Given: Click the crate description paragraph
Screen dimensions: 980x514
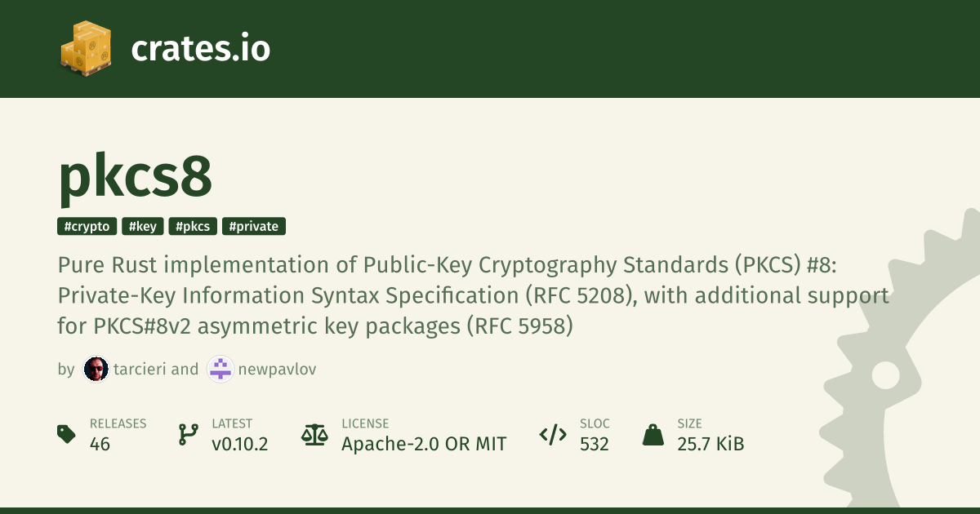Looking at the screenshot, I should coord(473,297).
